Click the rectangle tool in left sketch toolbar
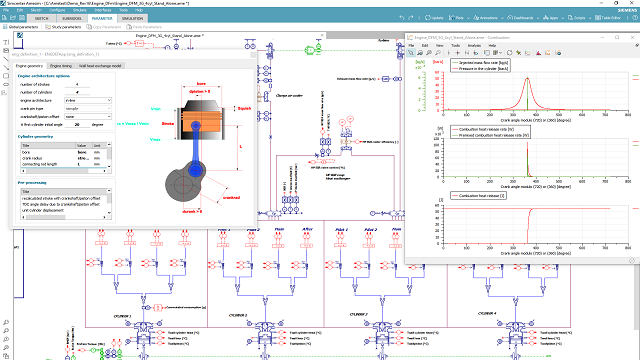640x360 pixels. click(6, 76)
